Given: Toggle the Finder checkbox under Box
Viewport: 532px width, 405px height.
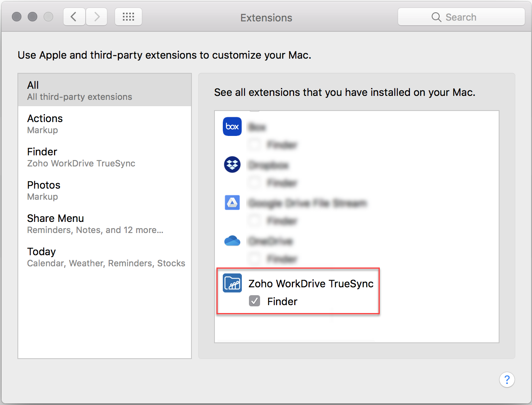Looking at the screenshot, I should point(255,144).
